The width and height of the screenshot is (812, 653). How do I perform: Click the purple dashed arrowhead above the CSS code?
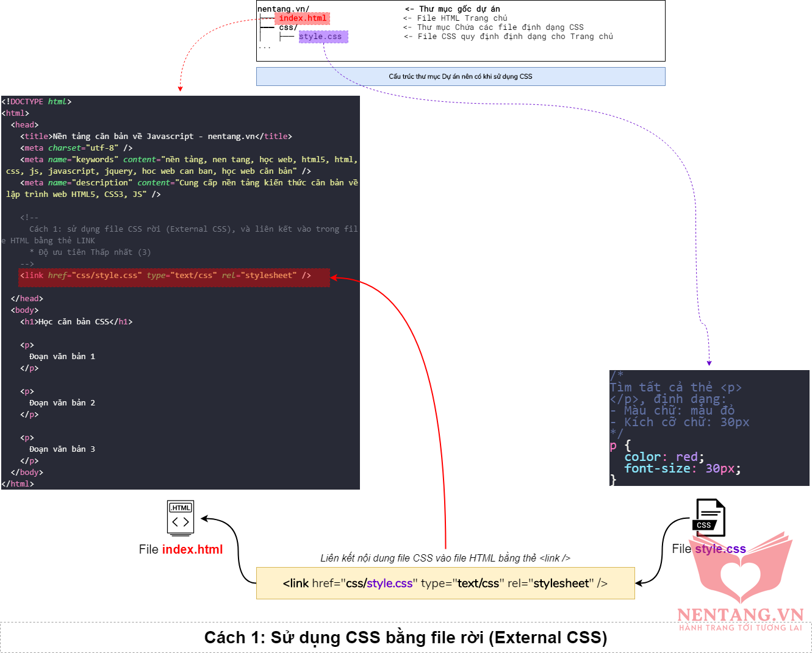[709, 363]
